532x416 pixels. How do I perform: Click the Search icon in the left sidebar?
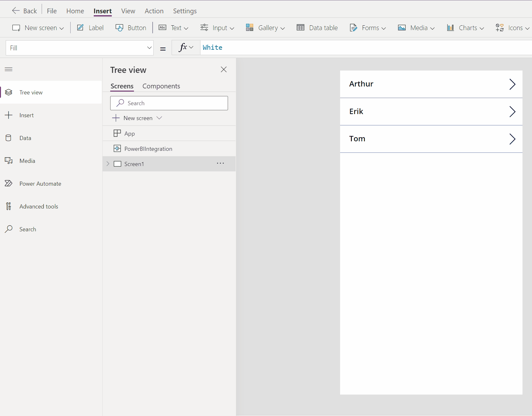tap(9, 229)
